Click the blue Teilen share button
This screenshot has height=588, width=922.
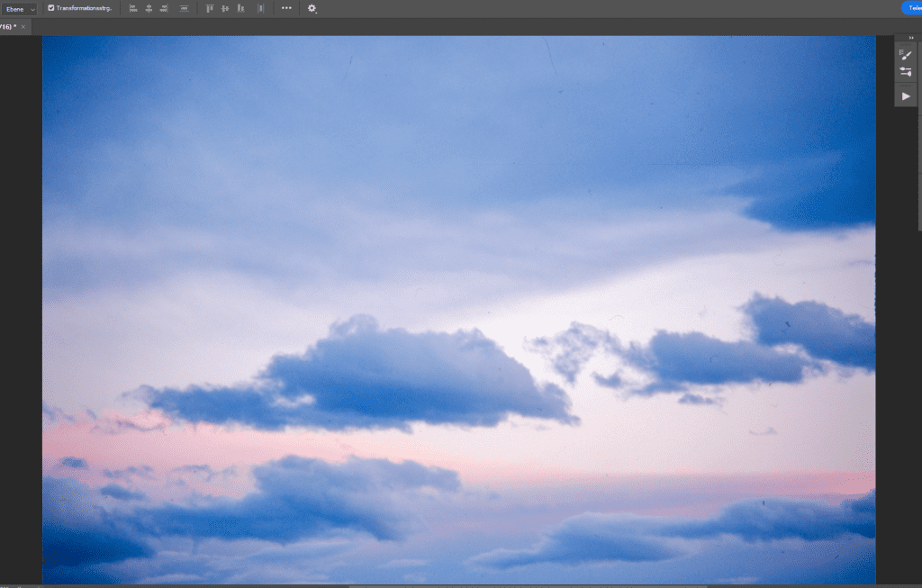tap(911, 8)
